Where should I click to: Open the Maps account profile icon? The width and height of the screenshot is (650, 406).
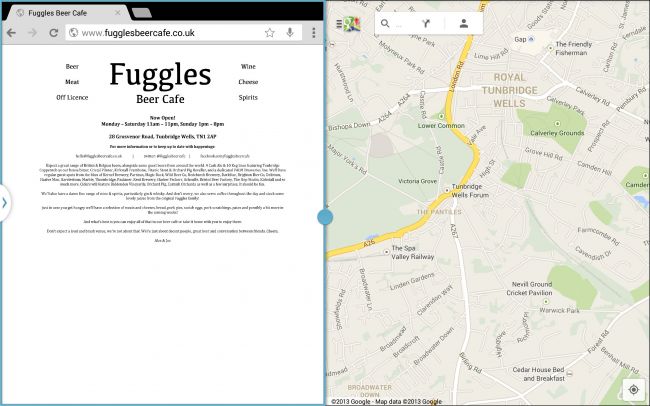(462, 23)
